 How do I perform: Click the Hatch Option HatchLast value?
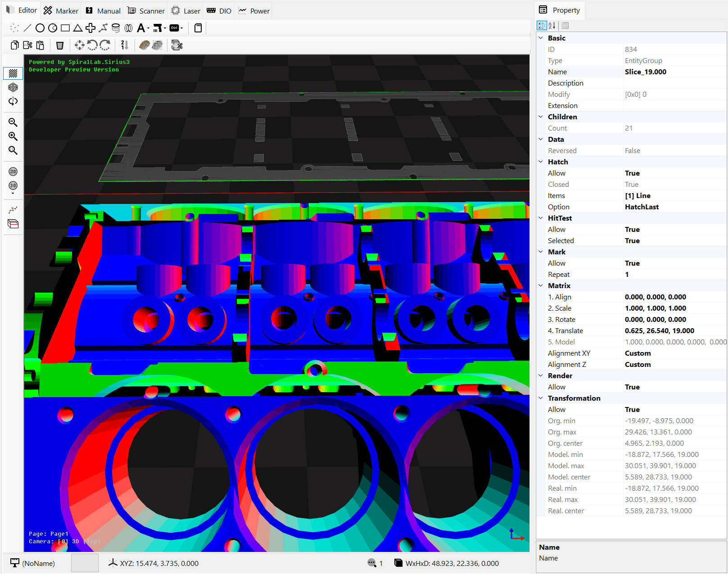point(642,207)
